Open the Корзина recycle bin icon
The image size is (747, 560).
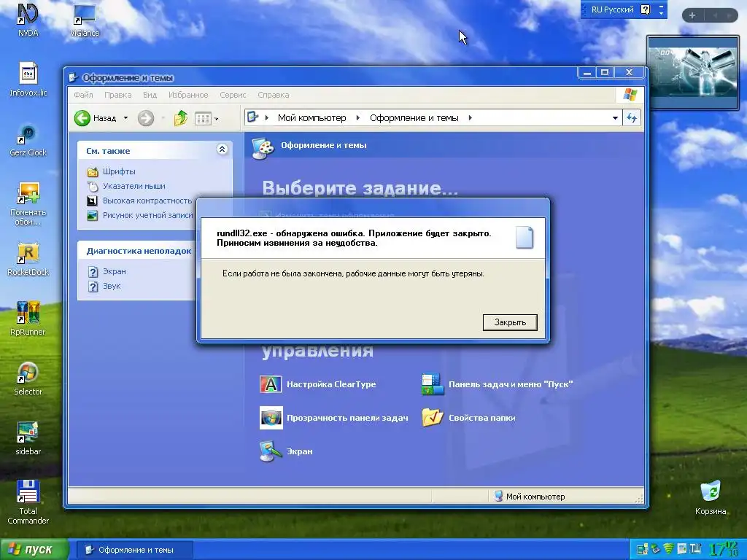tap(711, 497)
